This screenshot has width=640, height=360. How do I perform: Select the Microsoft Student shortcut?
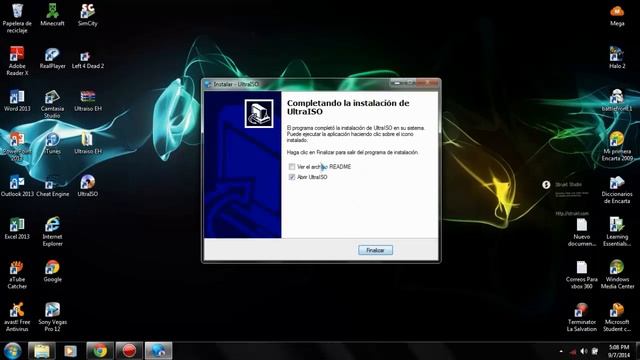617,317
